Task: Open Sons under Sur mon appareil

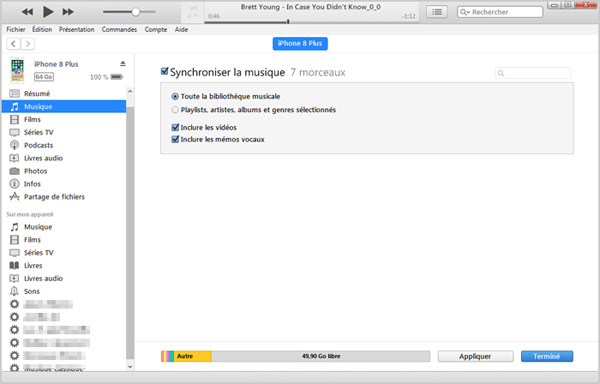Action: pyautogui.click(x=64, y=291)
